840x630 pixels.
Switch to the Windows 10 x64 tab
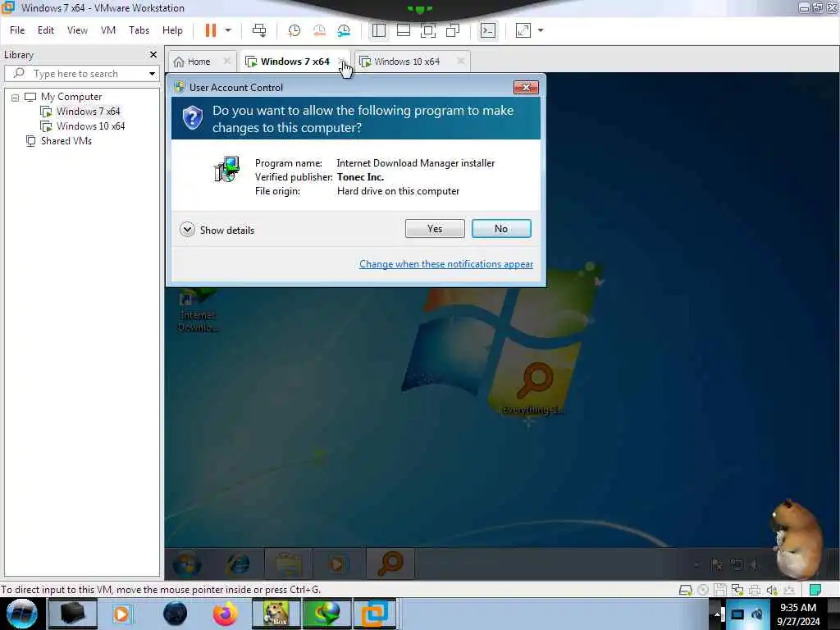coord(407,62)
